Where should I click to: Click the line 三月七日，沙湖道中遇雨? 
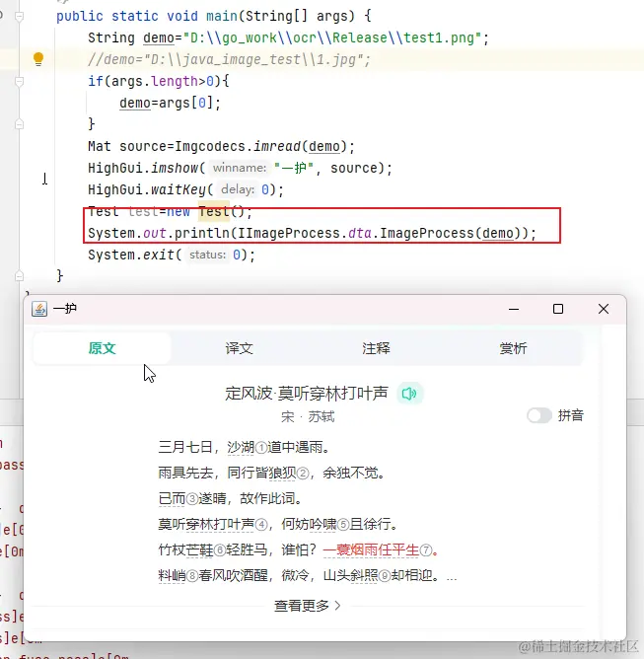[x=244, y=447]
